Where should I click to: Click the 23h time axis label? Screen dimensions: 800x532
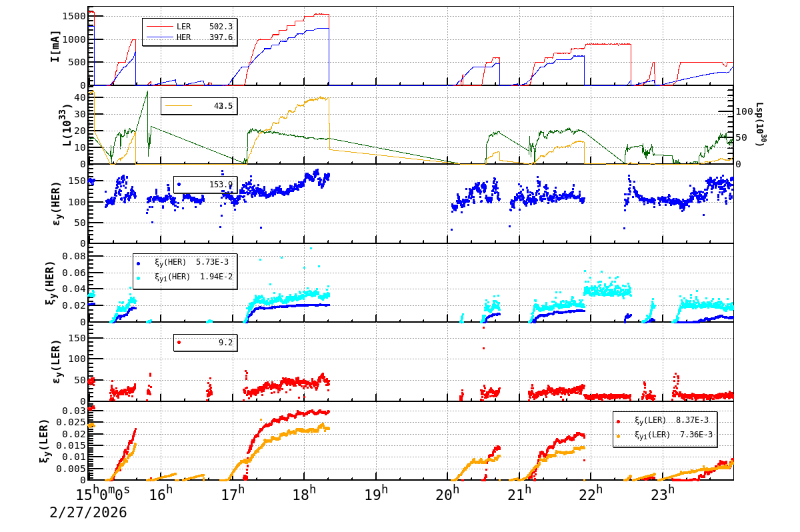coord(662,494)
